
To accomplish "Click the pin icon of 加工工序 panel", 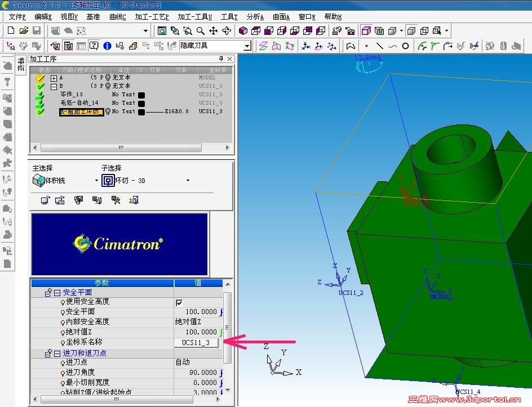I will click(221, 59).
